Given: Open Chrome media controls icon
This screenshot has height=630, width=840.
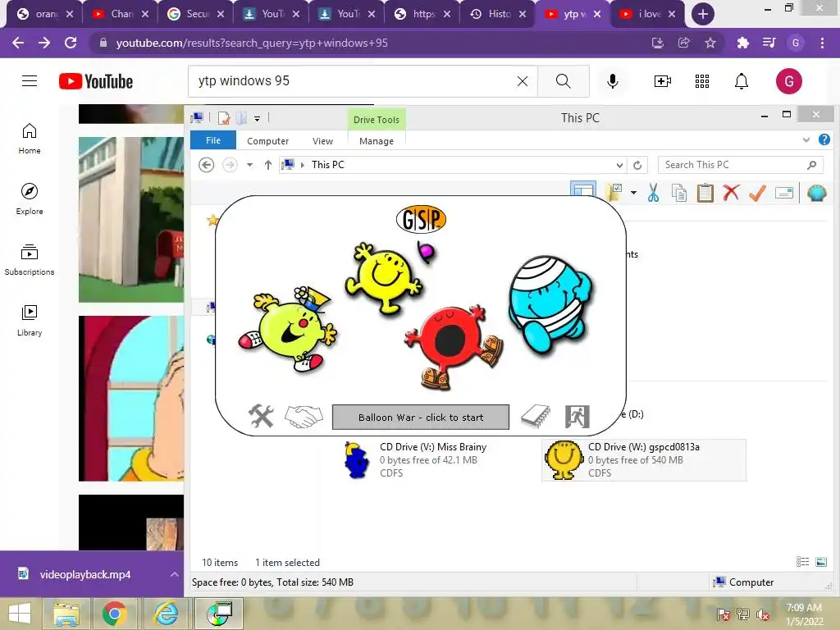Looking at the screenshot, I should tap(769, 43).
